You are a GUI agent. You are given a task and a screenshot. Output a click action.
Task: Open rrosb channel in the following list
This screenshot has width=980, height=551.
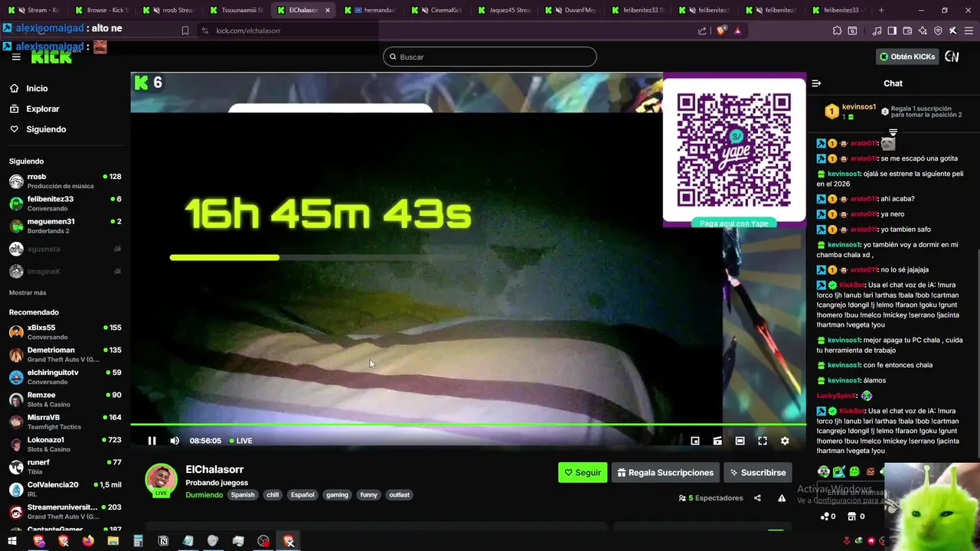[x=65, y=181]
